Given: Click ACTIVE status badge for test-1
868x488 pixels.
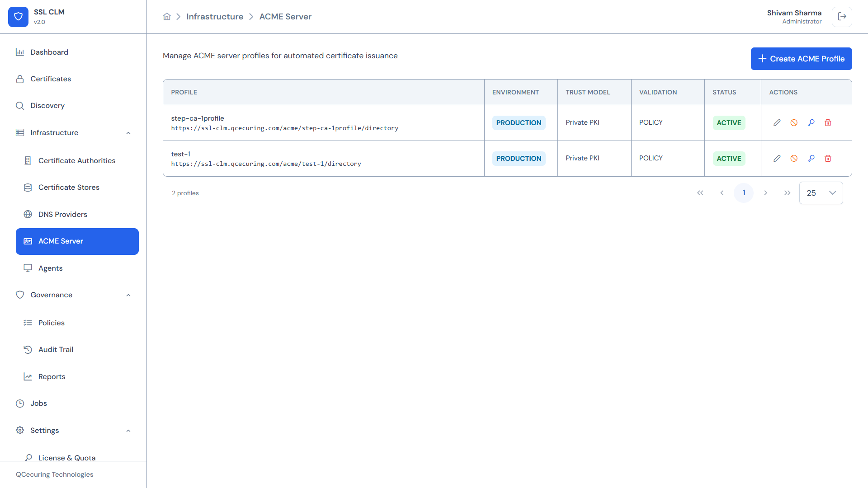Looking at the screenshot, I should point(729,159).
